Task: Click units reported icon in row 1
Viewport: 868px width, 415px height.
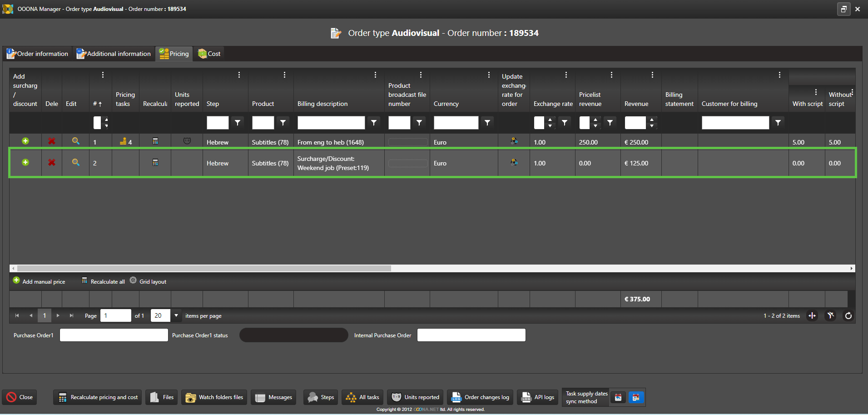Action: coord(187,141)
